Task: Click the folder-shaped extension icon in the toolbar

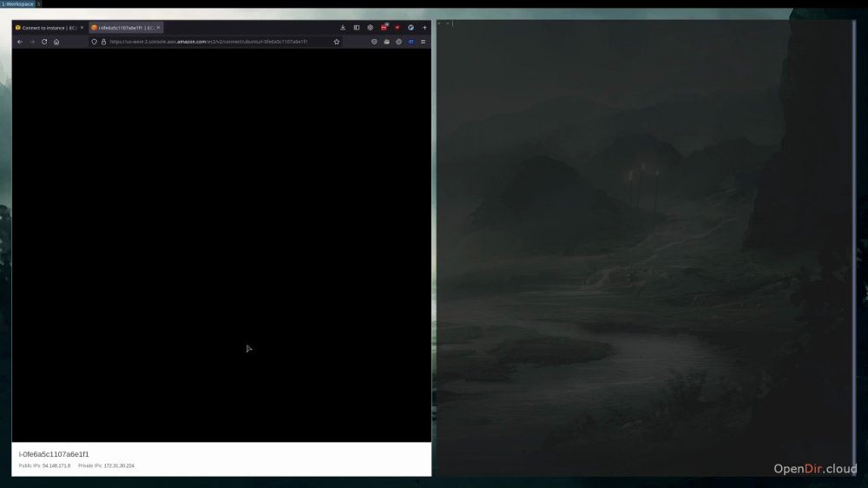Action: [386, 42]
